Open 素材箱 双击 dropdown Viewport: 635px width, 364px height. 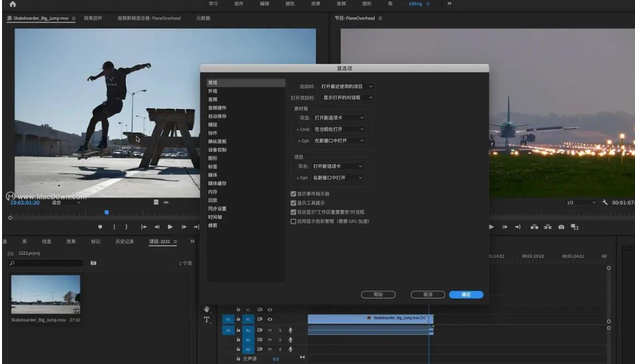click(x=338, y=118)
